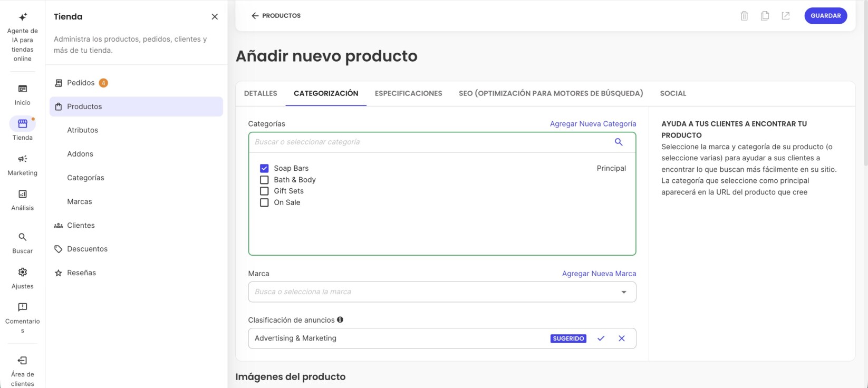Open the SEO optimization tab
The width and height of the screenshot is (868, 388).
point(551,93)
